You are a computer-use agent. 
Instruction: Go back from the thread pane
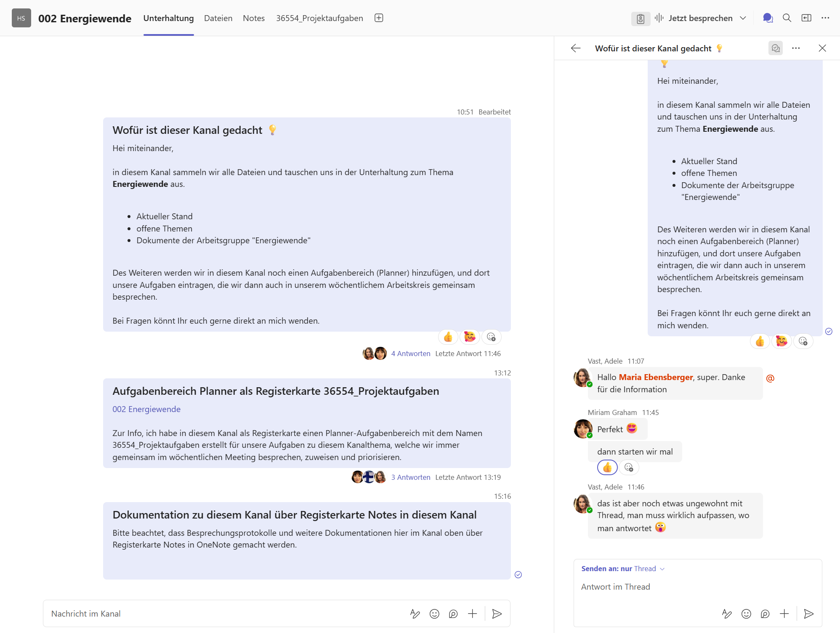[x=575, y=48]
